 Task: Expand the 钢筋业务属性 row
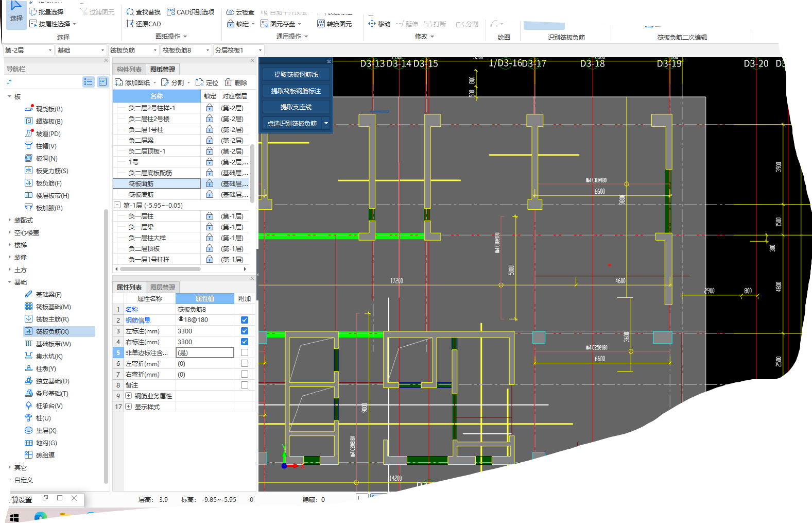pos(129,396)
